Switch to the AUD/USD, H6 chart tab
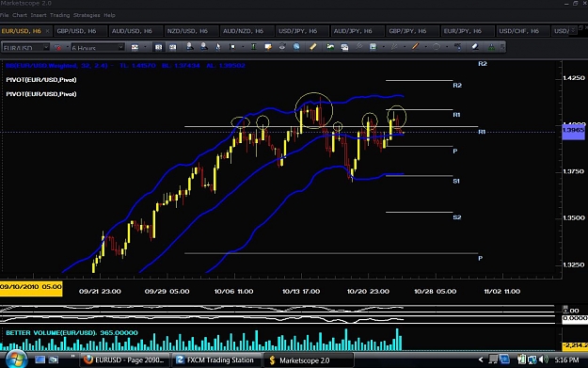588x368 pixels. (x=135, y=31)
